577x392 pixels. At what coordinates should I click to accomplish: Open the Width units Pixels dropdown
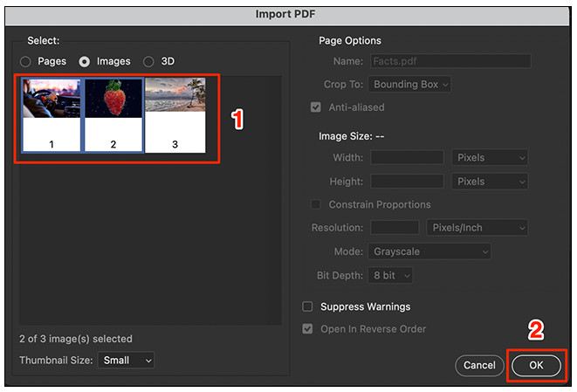(x=490, y=158)
